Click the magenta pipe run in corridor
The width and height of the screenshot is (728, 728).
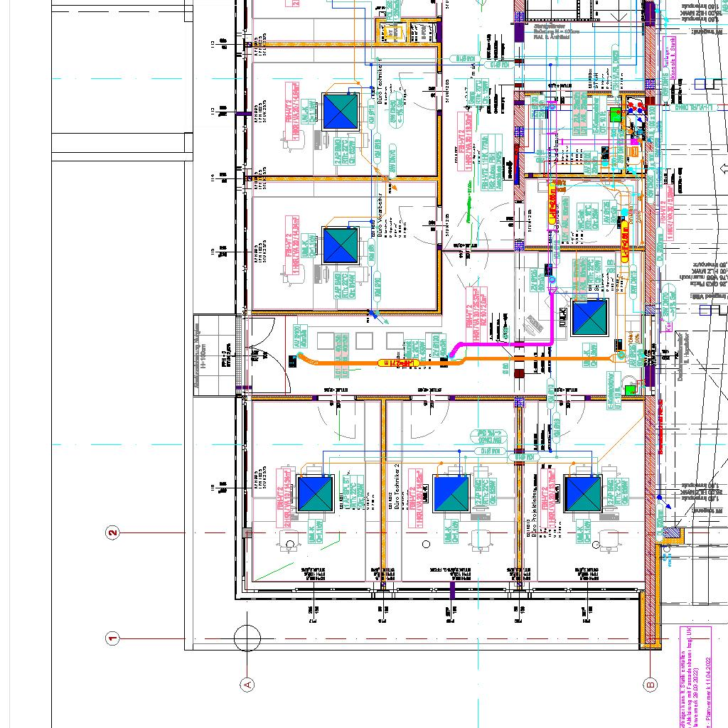click(x=506, y=344)
